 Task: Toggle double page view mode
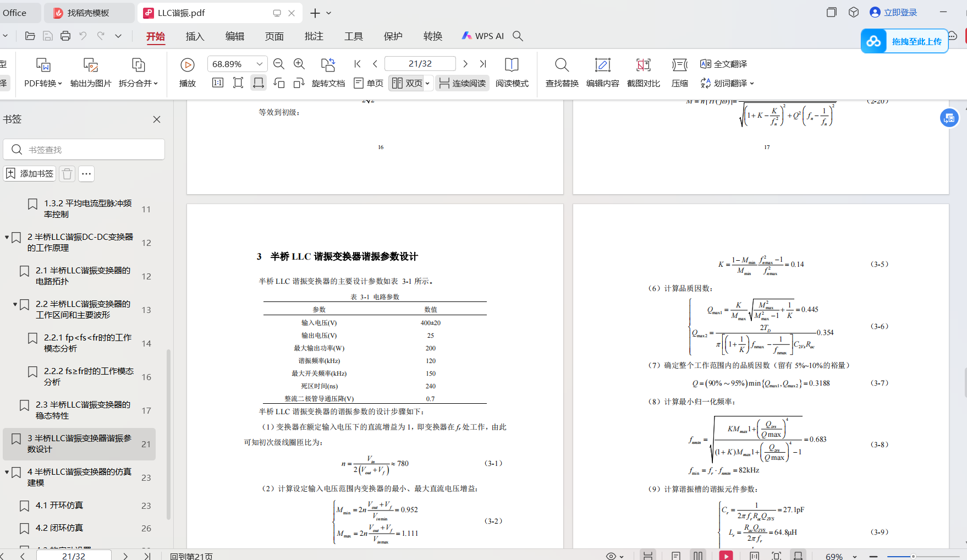pyautogui.click(x=408, y=83)
